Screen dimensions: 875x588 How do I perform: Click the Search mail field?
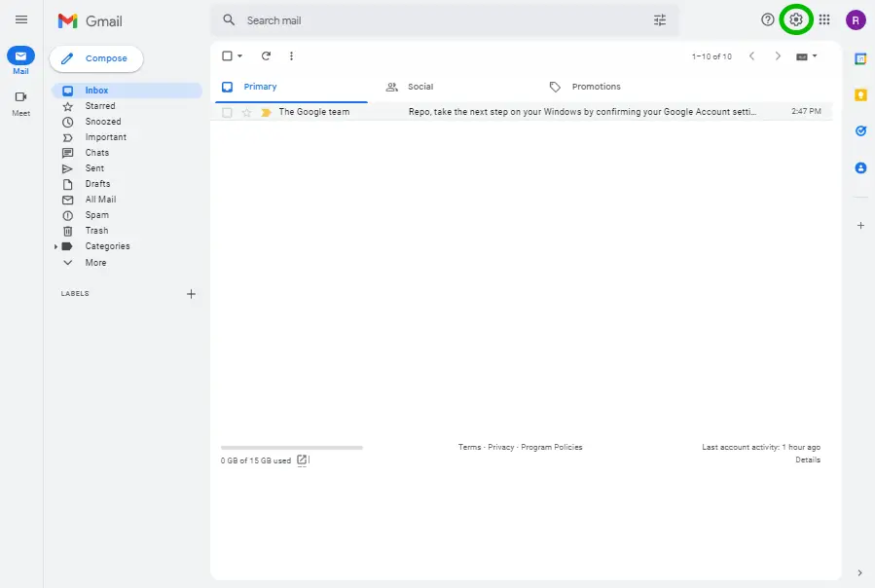tap(445, 20)
